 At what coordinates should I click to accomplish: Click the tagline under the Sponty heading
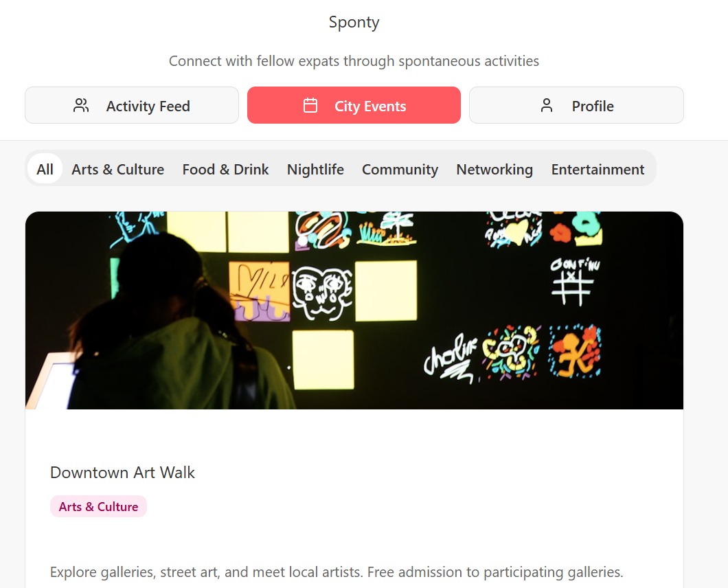tap(354, 61)
